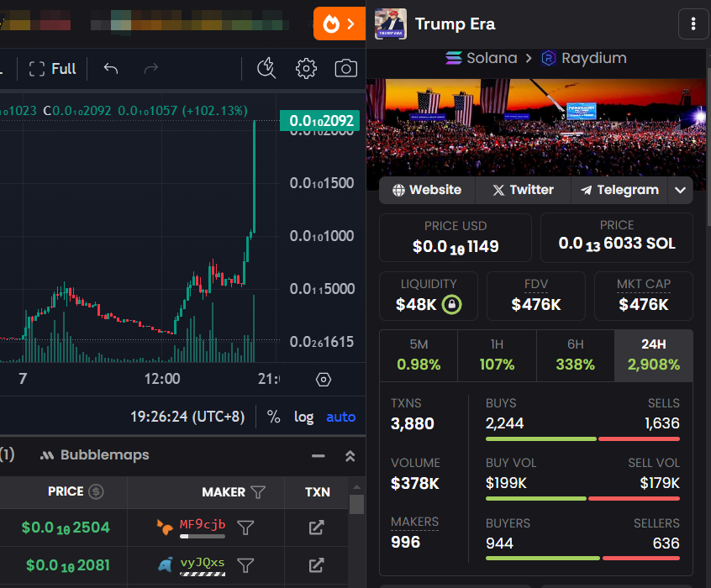Screen dimensions: 711x588
Task: Undo the last chart action
Action: click(x=111, y=68)
